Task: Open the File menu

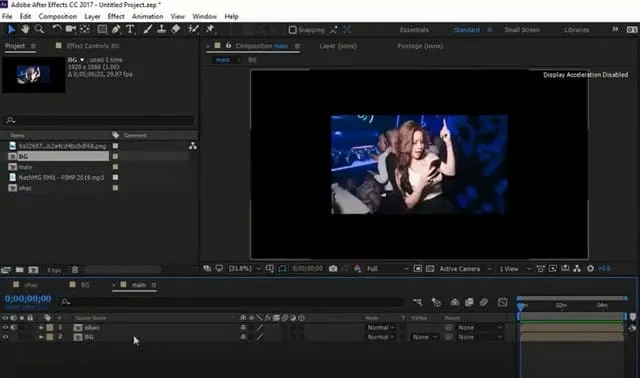Action: [7, 16]
